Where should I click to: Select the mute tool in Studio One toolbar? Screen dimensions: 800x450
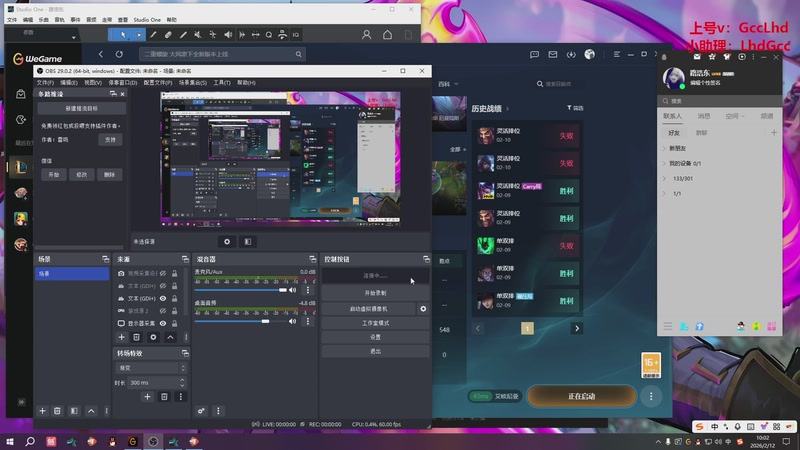tap(197, 35)
